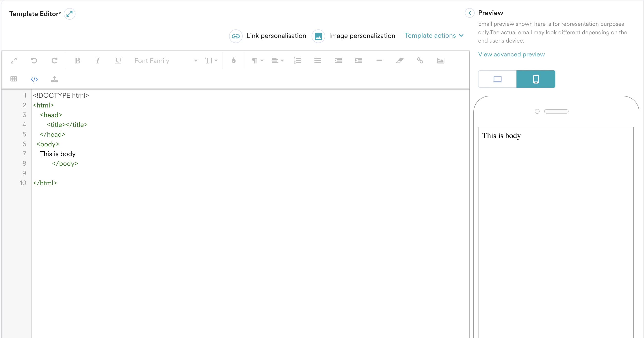
Task: Open the Font Family dropdown
Action: pyautogui.click(x=165, y=61)
